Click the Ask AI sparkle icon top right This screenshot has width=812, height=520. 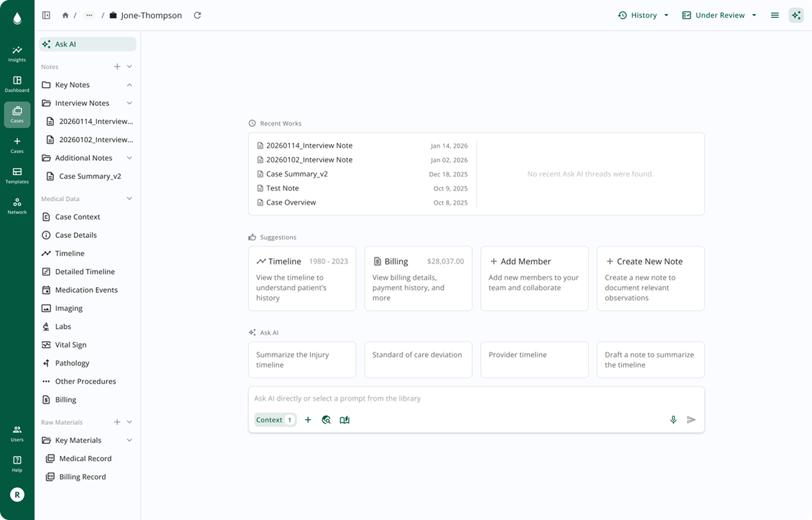796,15
